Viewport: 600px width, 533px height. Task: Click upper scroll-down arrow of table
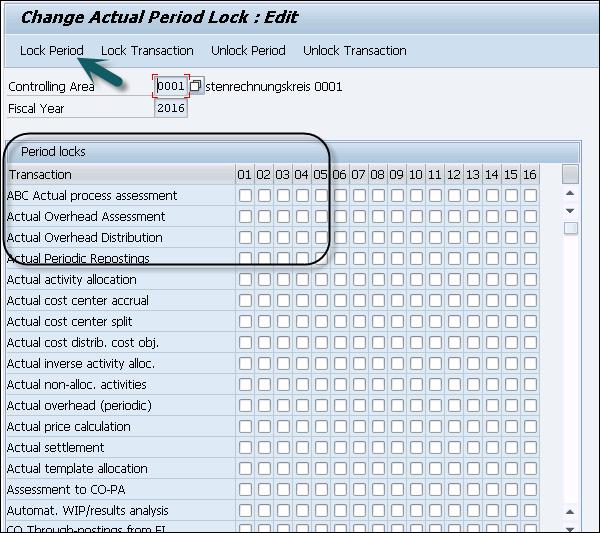[x=570, y=211]
